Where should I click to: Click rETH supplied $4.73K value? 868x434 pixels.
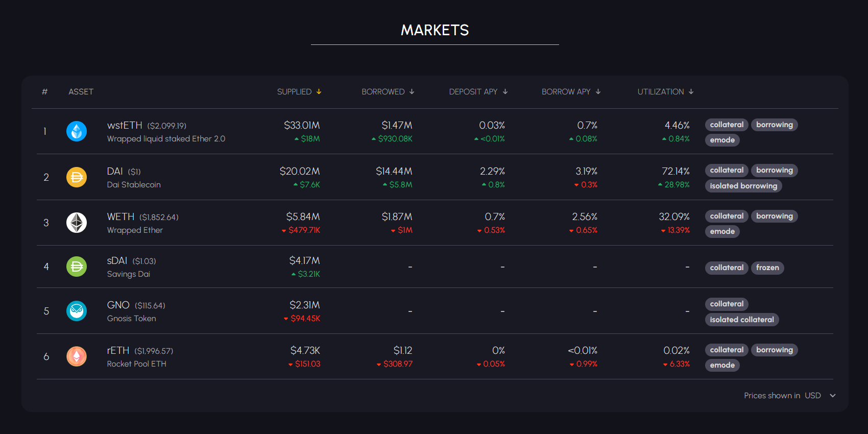click(x=305, y=350)
